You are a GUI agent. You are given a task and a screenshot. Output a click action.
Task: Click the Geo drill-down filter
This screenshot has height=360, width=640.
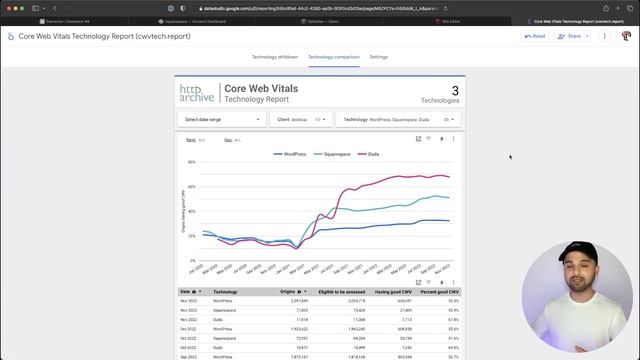click(232, 140)
